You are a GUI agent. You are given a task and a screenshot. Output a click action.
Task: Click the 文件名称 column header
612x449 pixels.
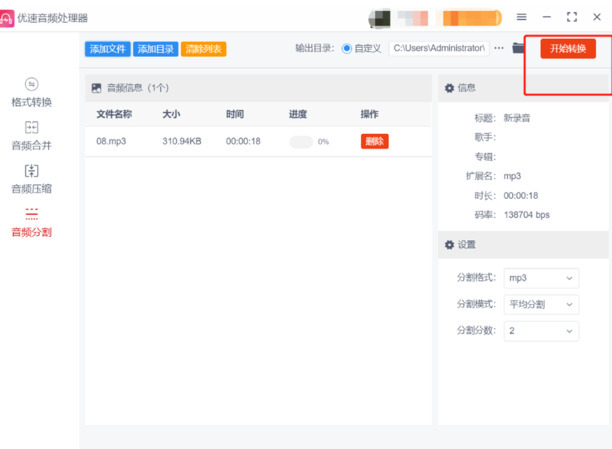point(114,114)
